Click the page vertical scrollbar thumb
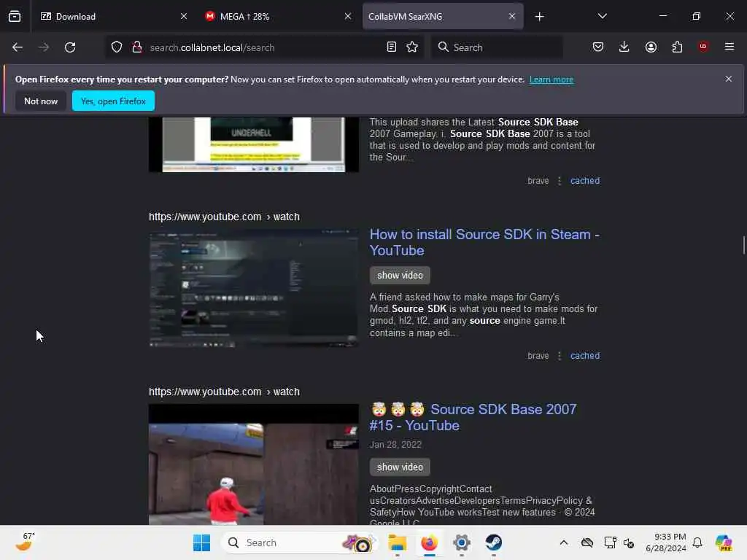The image size is (747, 560). tap(743, 246)
